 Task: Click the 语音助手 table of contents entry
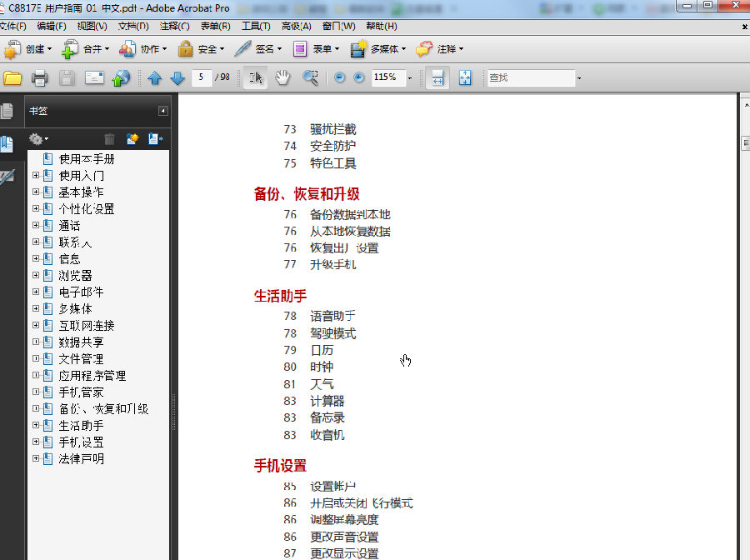coord(332,316)
